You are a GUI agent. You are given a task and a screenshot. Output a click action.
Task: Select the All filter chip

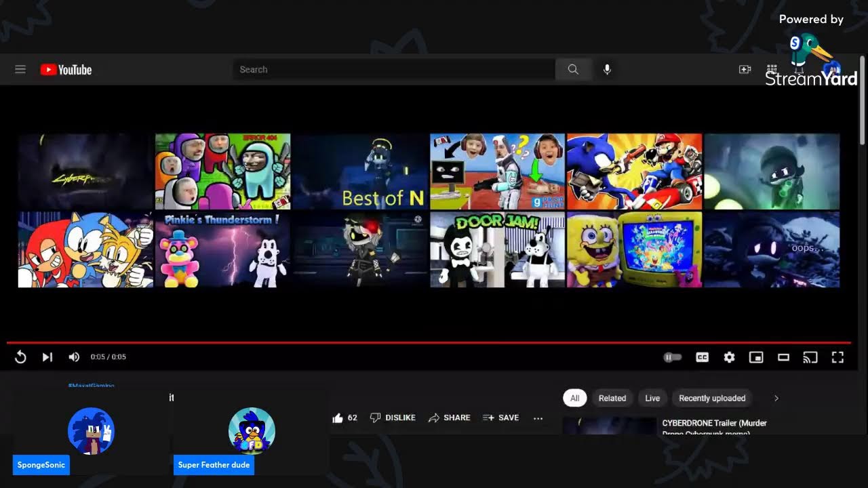point(575,399)
